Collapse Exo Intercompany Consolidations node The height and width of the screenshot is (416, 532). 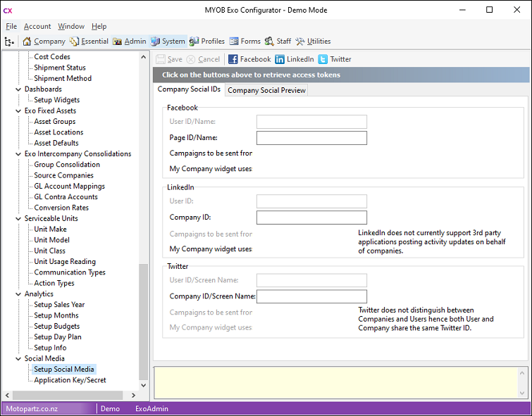18,154
